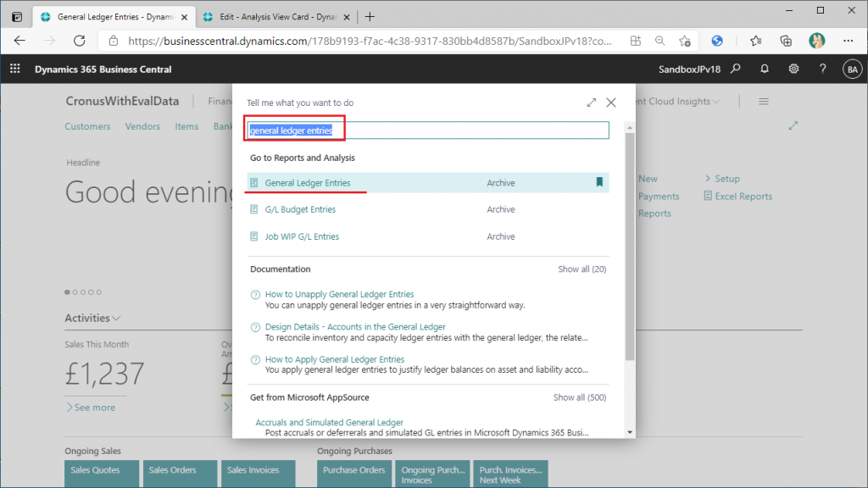Open the app launcher waffle icon
Image resolution: width=868 pixels, height=488 pixels.
pos(15,69)
